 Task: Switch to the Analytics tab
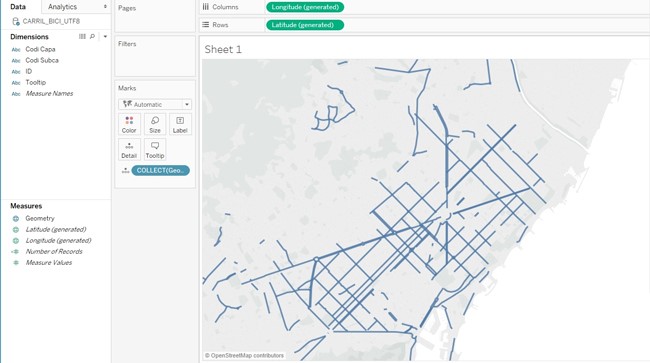point(62,7)
